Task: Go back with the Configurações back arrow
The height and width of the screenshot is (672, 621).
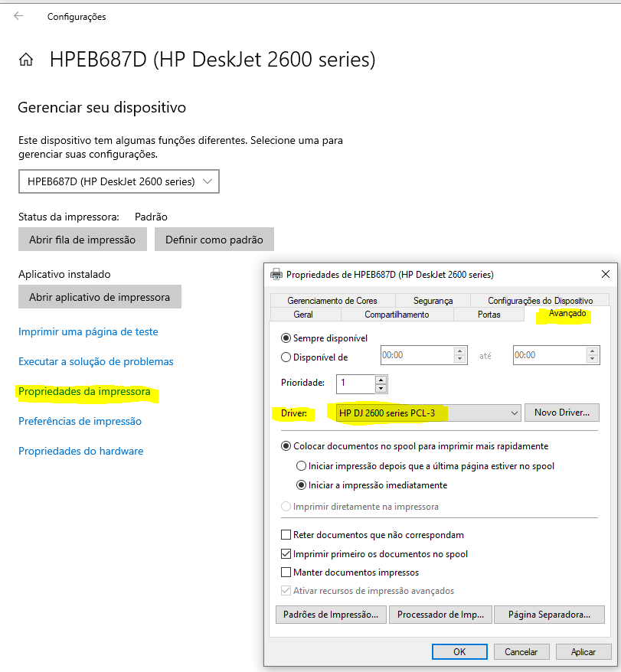Action: click(18, 16)
